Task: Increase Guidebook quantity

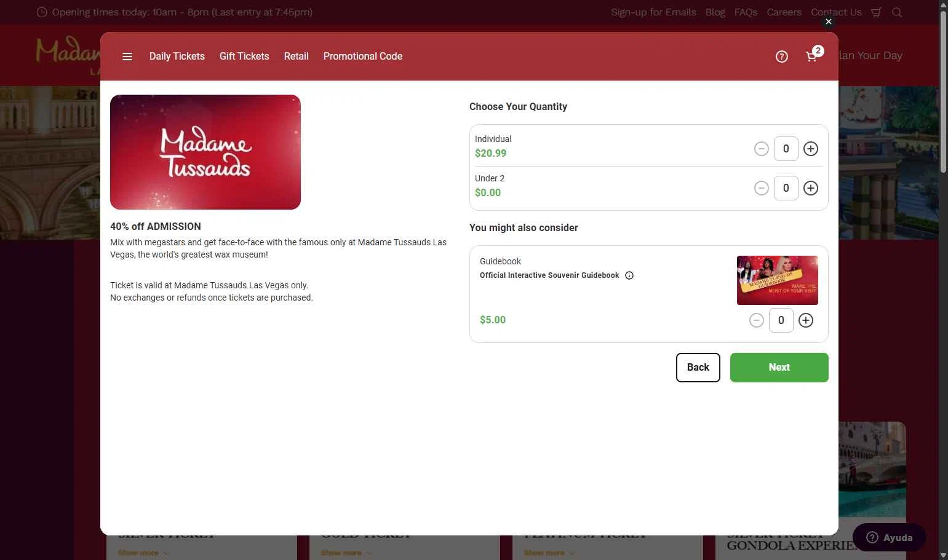Action: point(806,320)
